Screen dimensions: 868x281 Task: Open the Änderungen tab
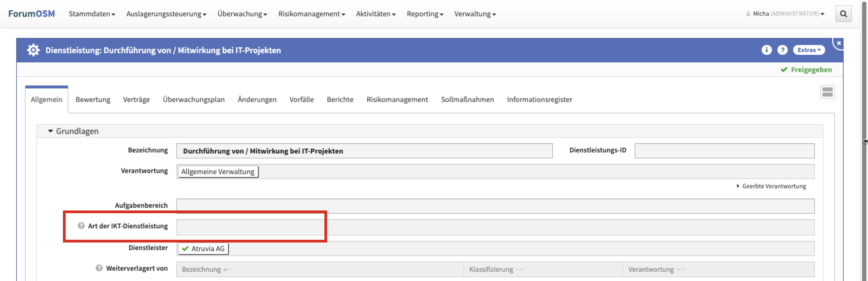click(x=257, y=99)
